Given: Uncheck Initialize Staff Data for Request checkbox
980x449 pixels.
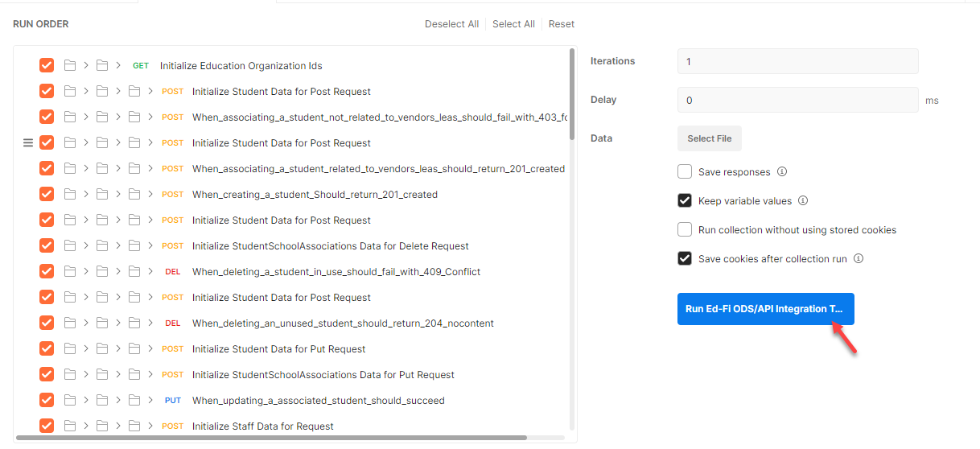Looking at the screenshot, I should point(47,426).
